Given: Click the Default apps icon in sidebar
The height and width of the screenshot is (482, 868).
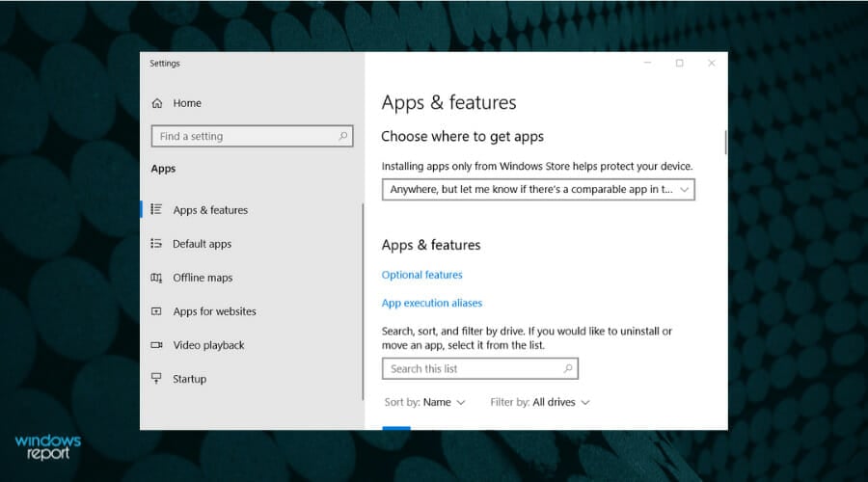Looking at the screenshot, I should pyautogui.click(x=156, y=244).
